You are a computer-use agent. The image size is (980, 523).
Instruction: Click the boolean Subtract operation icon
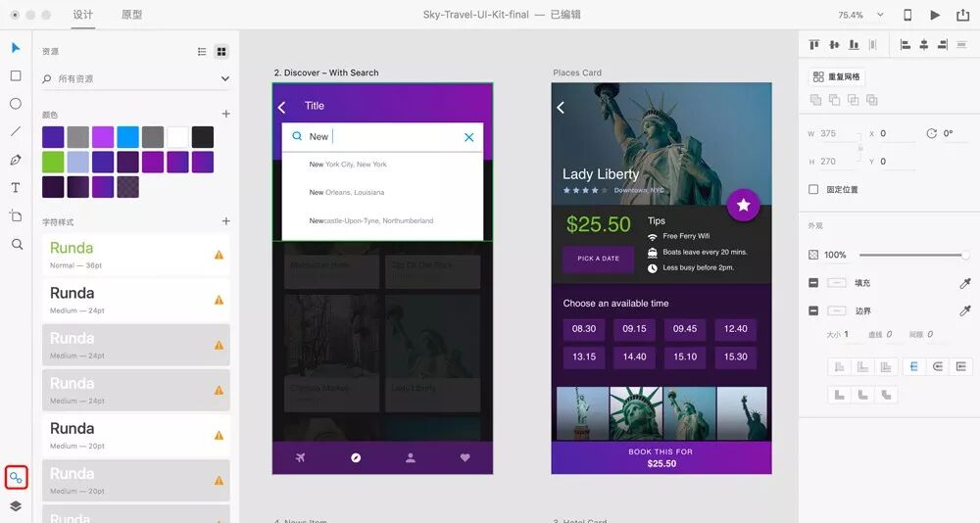834,99
